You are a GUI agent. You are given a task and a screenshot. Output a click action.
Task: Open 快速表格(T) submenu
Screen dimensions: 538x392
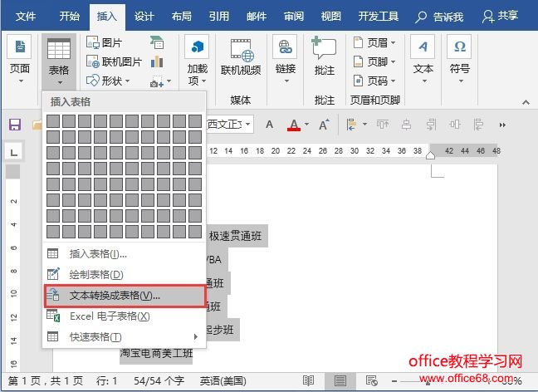point(125,336)
